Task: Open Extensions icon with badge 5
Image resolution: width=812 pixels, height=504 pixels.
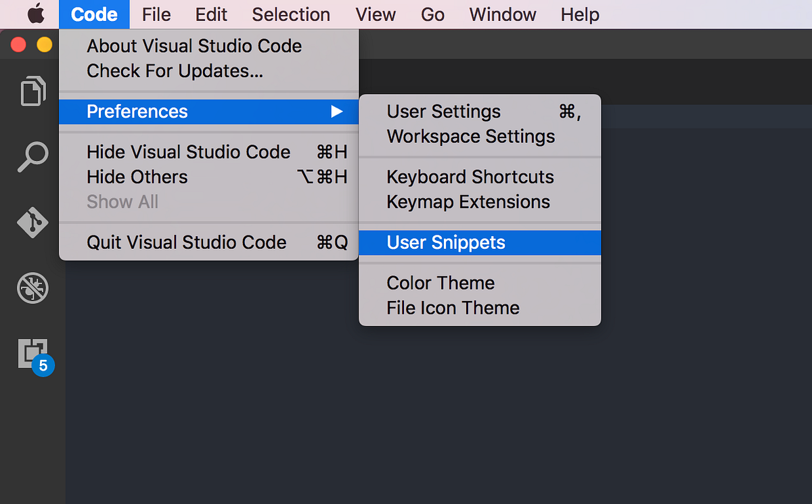Action: pos(34,354)
